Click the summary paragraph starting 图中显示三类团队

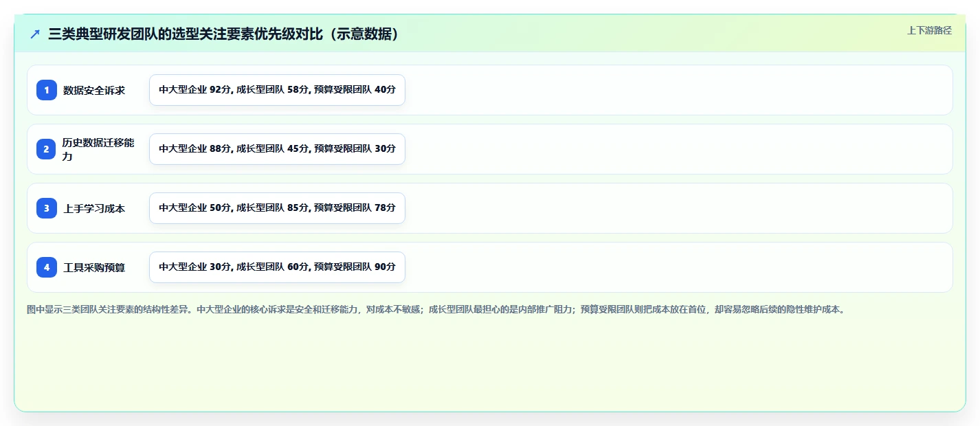(436, 309)
